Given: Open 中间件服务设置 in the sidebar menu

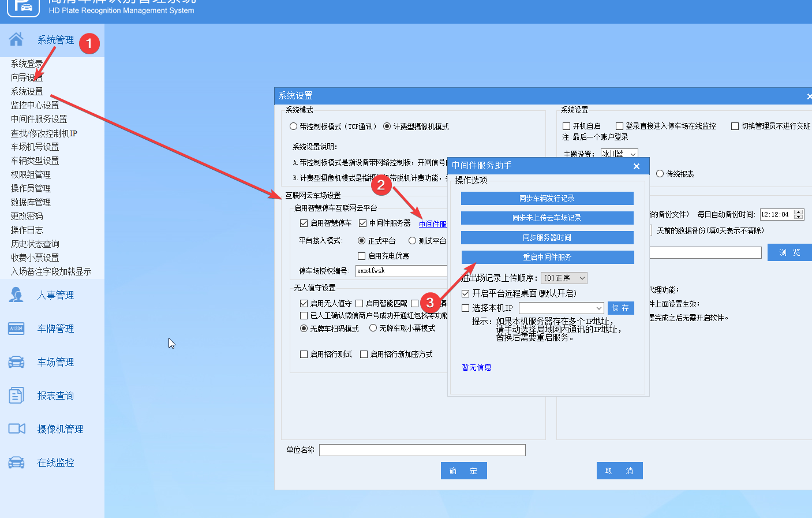Looking at the screenshot, I should [x=39, y=119].
